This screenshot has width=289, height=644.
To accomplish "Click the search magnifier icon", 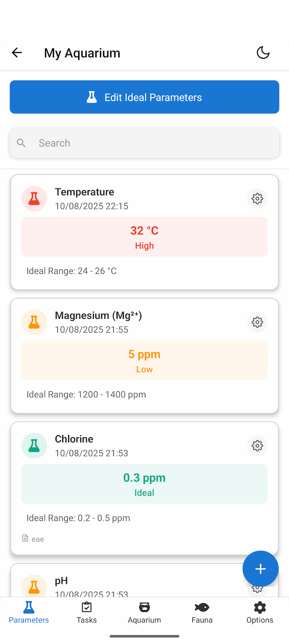I will pyautogui.click(x=21, y=143).
